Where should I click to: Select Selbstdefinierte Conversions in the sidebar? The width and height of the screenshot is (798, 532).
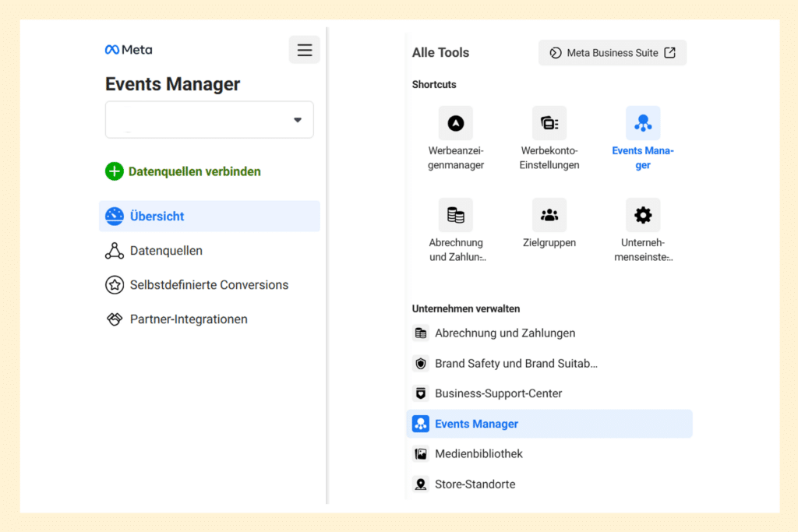pos(207,285)
